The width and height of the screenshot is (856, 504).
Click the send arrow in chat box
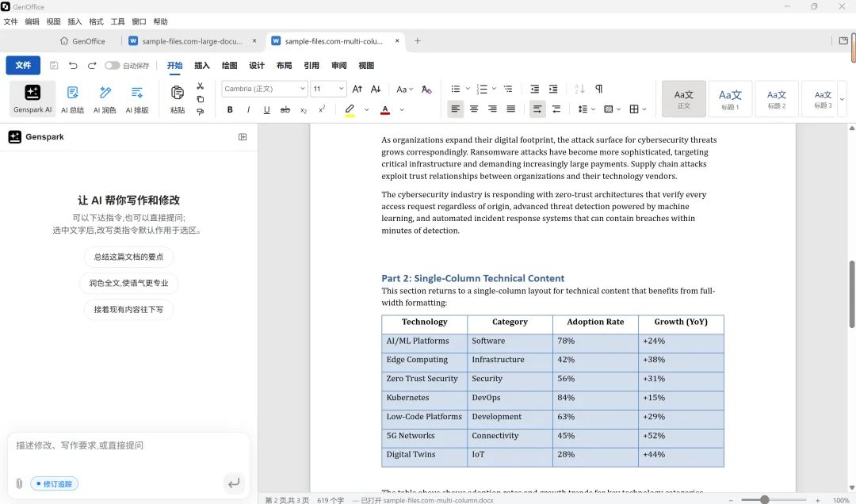point(234,483)
